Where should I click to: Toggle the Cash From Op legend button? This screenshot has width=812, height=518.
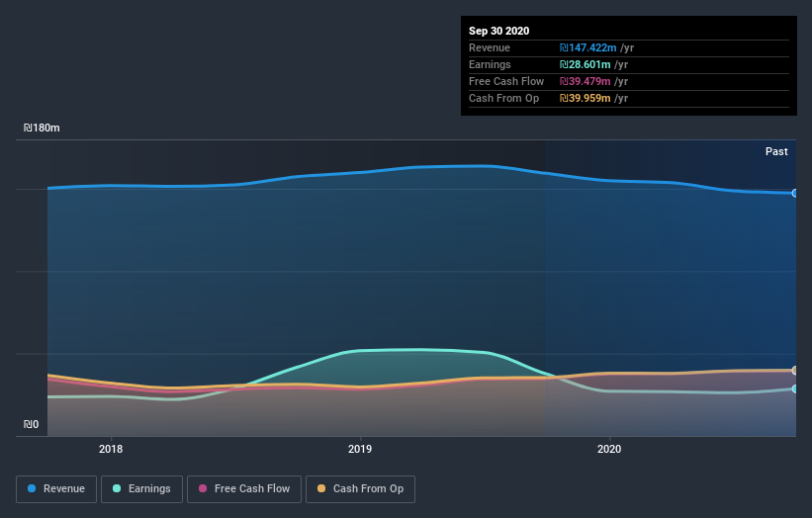point(360,489)
